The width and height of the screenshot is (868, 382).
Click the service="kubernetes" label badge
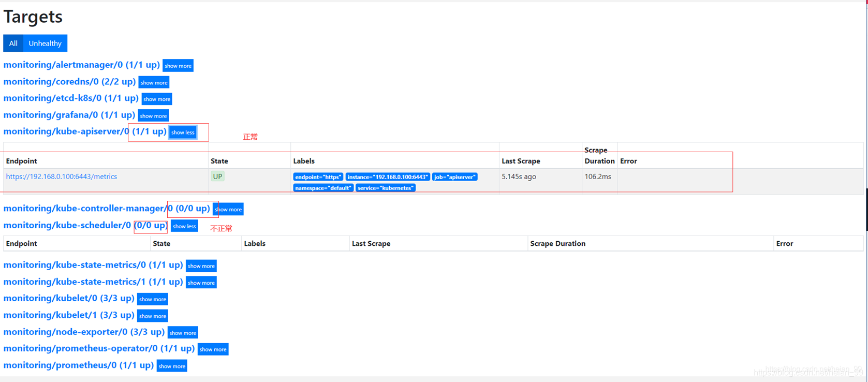tap(386, 188)
